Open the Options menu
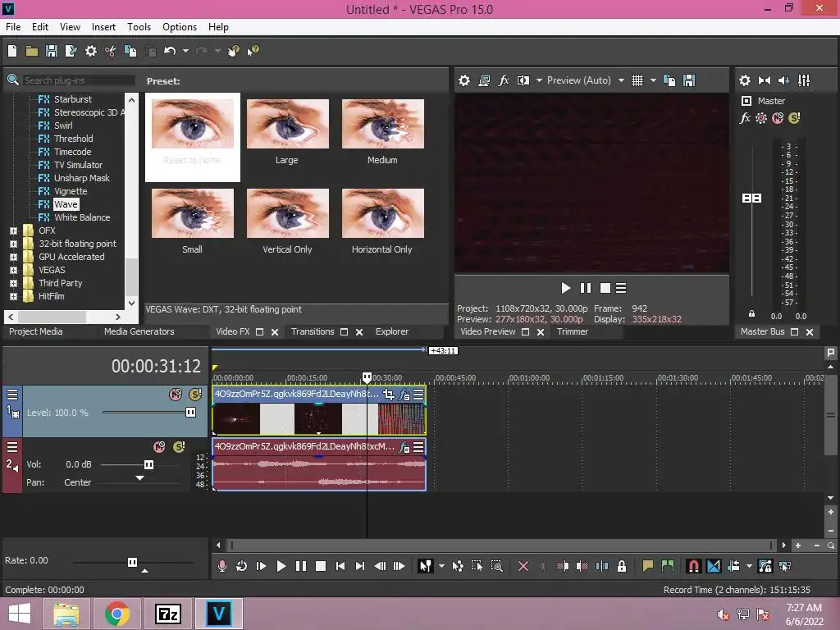 pyautogui.click(x=180, y=27)
